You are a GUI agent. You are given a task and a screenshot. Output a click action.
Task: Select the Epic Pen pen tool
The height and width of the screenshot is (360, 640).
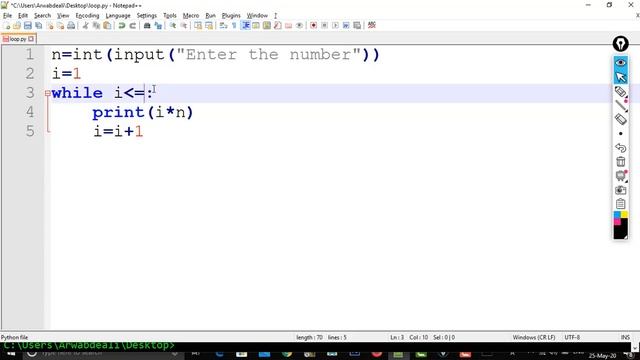tap(620, 92)
